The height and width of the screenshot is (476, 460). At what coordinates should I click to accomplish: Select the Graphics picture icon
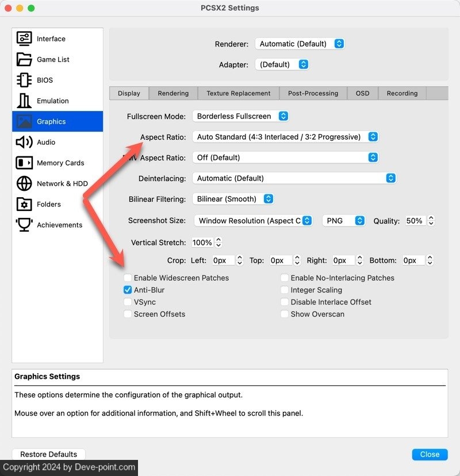[x=24, y=121]
